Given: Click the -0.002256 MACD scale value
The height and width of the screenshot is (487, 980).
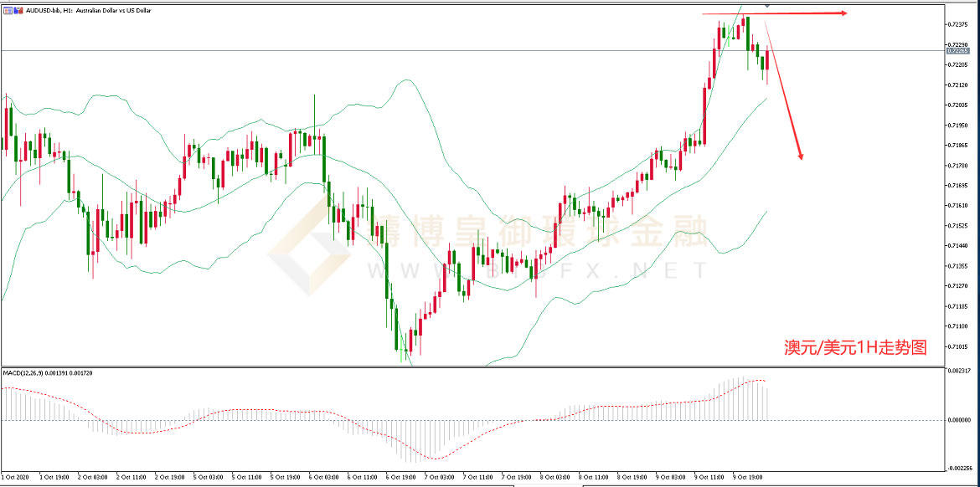Looking at the screenshot, I should click(958, 469).
